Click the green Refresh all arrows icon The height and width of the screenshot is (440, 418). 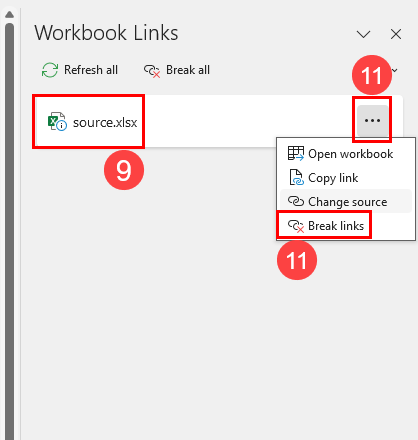[50, 70]
